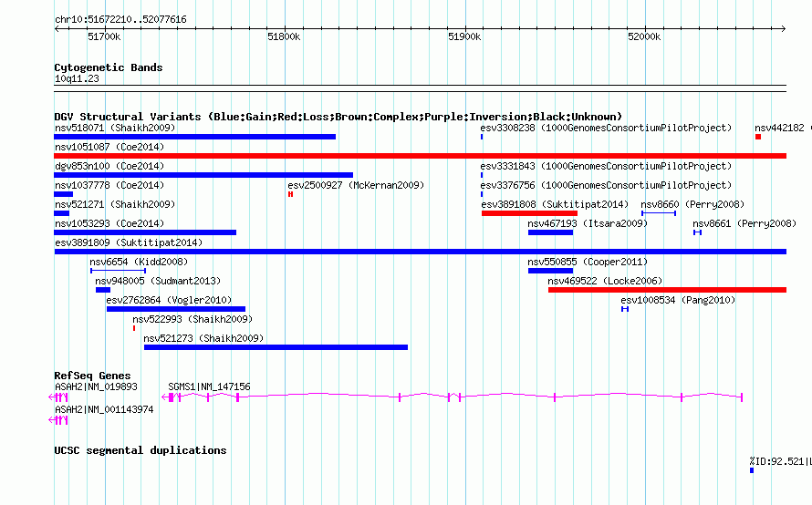Open the nsv8660 (Perry2008) variant label
Screen dimensions: 812x505
[x=692, y=204]
